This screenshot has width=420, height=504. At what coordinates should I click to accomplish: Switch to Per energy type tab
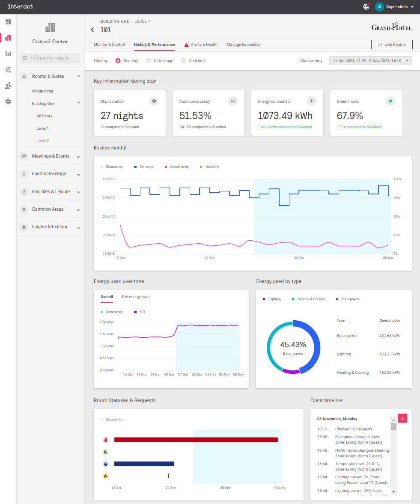(136, 297)
